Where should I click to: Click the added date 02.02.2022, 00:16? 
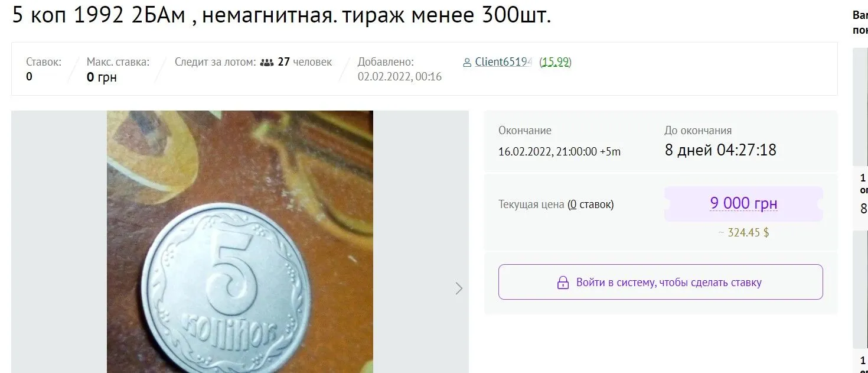point(400,76)
